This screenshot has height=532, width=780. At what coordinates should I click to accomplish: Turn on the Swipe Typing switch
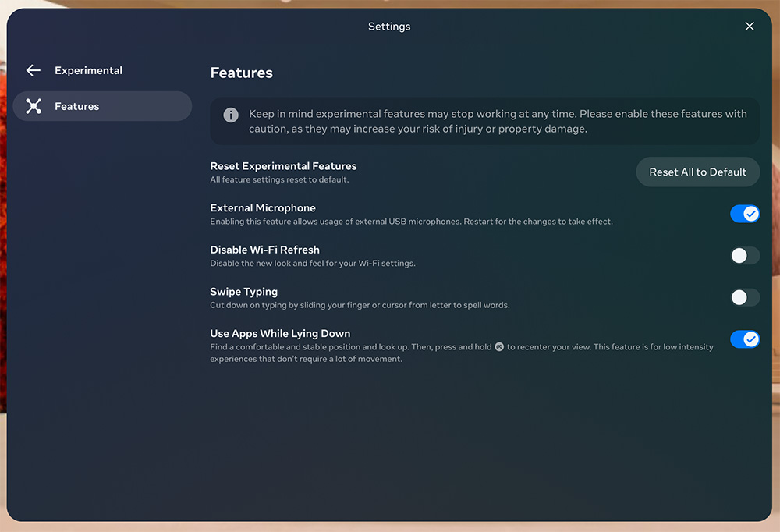[x=744, y=297]
